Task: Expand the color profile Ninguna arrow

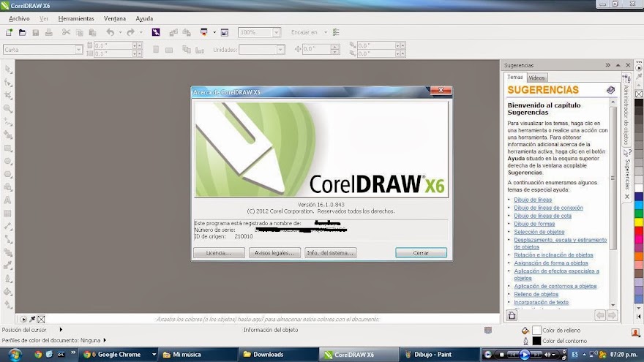Action: [105, 340]
